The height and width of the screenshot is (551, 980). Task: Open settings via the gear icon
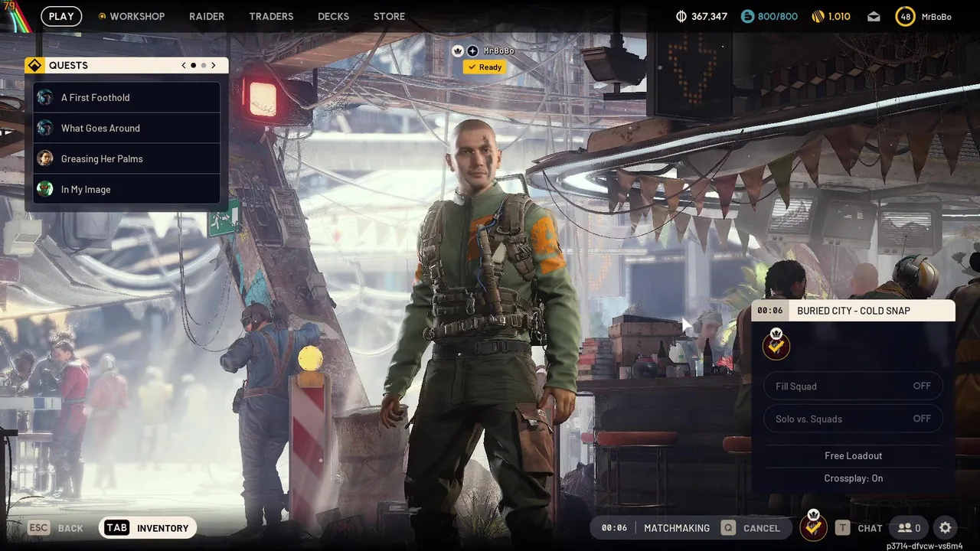[946, 528]
